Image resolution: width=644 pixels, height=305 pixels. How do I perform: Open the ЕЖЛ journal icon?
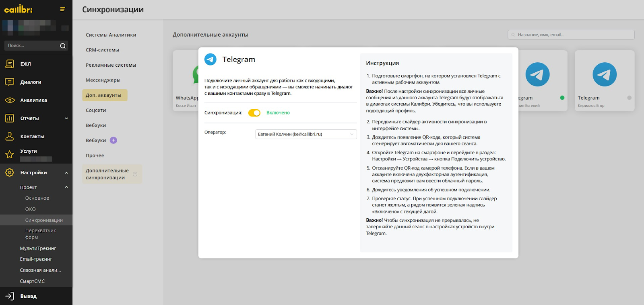point(10,64)
